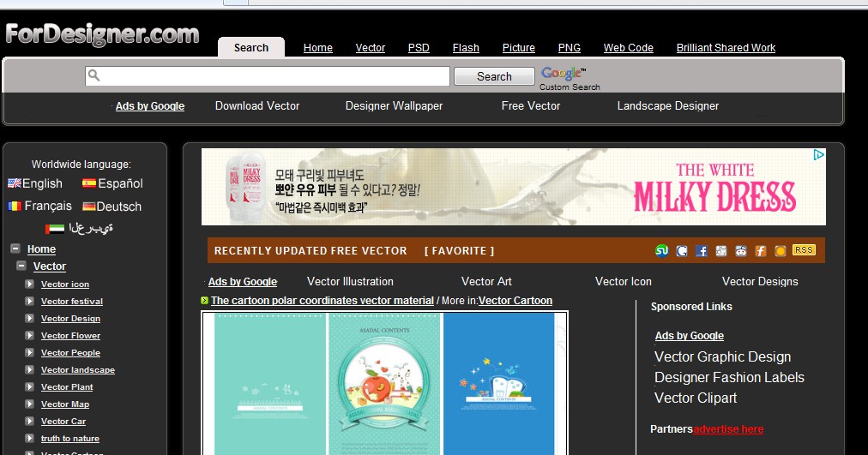Open the Flash section
868x455 pixels.
466,48
